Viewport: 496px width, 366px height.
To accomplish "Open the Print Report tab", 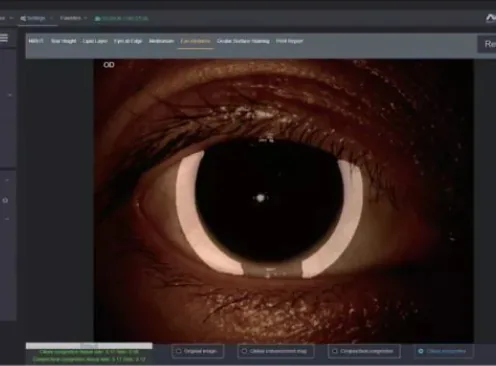I will point(289,41).
